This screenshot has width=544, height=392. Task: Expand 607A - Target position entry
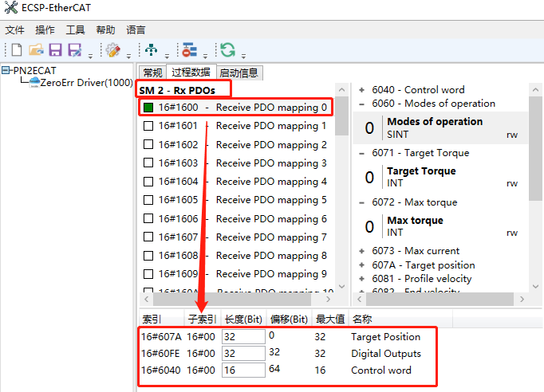[362, 265]
